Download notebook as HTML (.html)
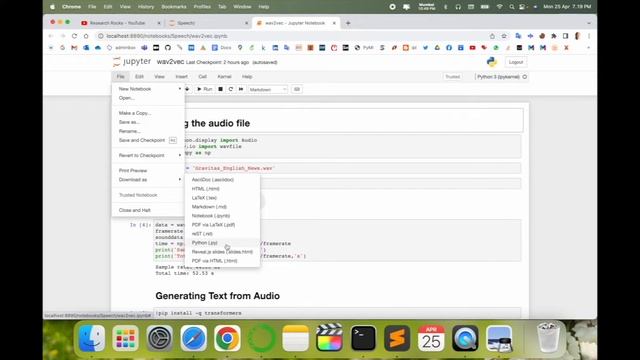The image size is (640, 360). (222, 189)
